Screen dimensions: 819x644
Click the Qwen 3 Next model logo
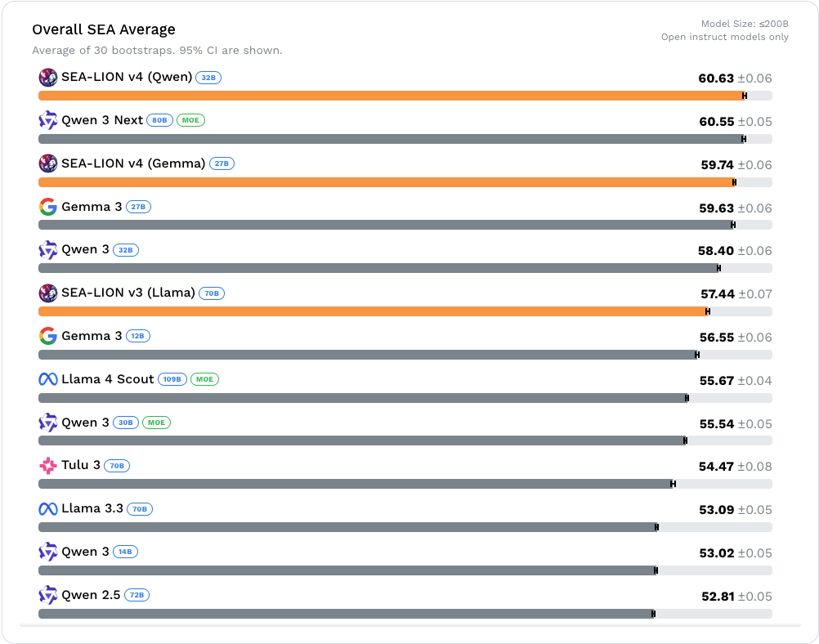coord(48,120)
